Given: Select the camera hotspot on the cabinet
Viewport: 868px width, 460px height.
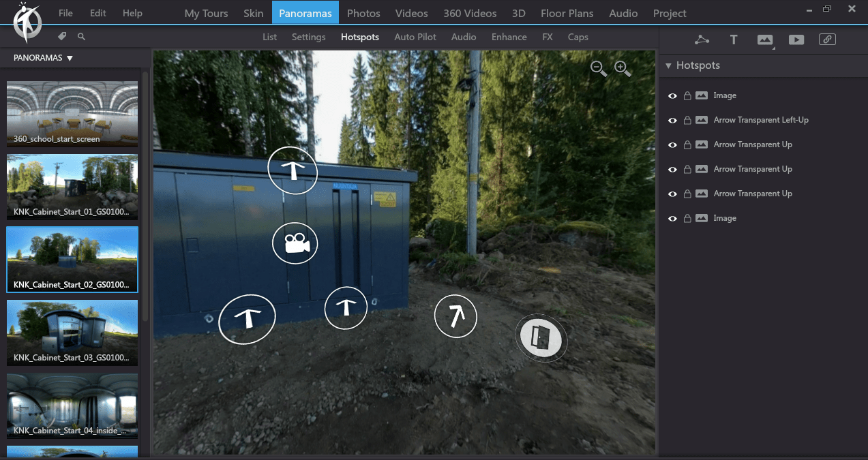Looking at the screenshot, I should pos(295,243).
